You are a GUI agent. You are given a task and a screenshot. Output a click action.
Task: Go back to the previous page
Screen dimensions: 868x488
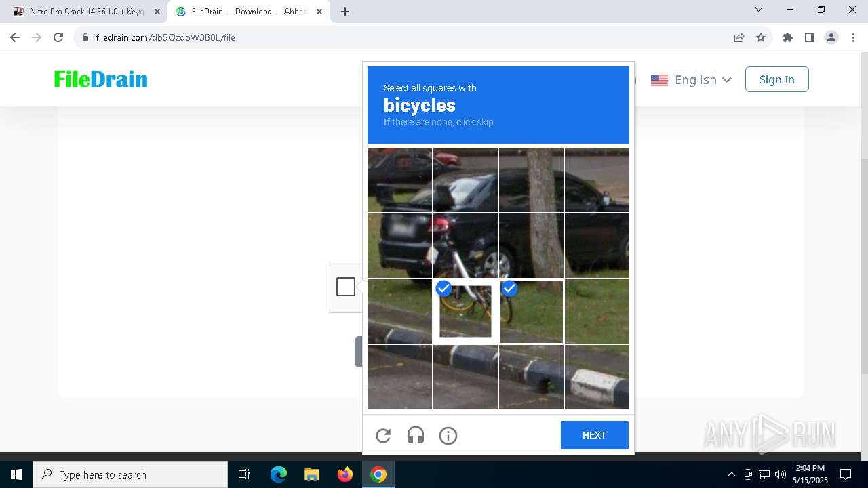[15, 37]
